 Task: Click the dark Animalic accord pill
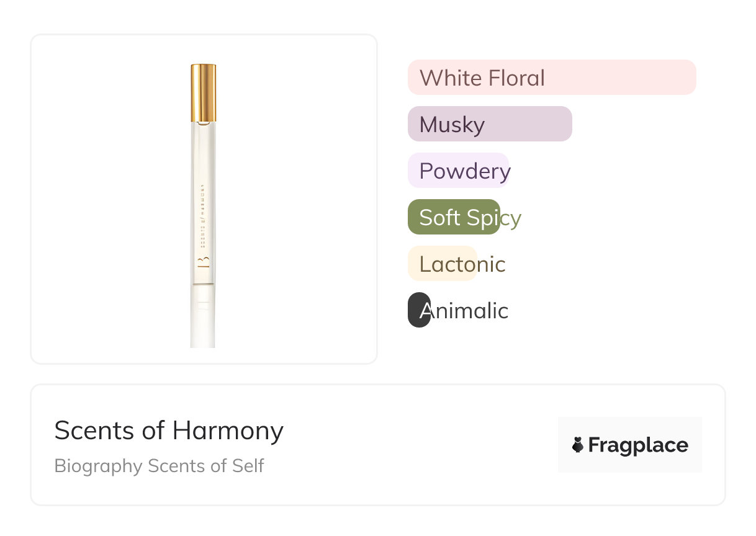click(419, 310)
